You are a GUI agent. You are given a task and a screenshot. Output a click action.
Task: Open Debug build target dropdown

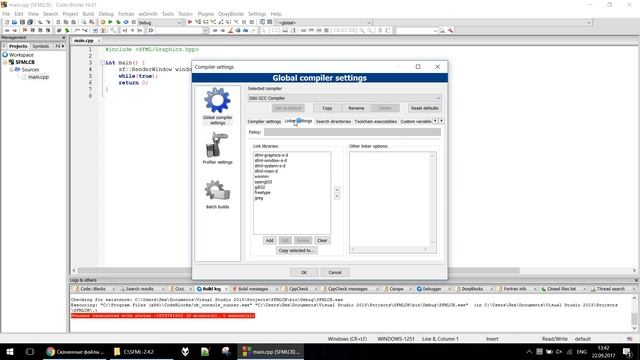coord(160,22)
